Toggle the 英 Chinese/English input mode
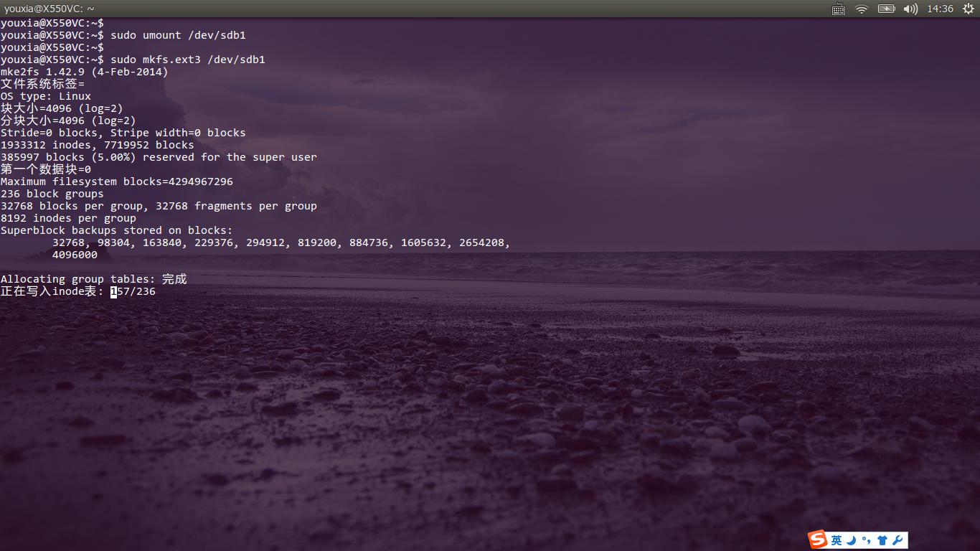980x551 pixels. click(x=837, y=540)
